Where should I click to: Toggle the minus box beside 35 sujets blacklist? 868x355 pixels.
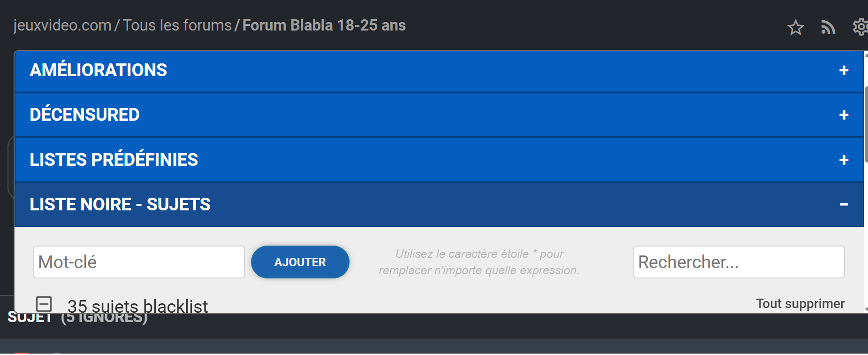(44, 304)
